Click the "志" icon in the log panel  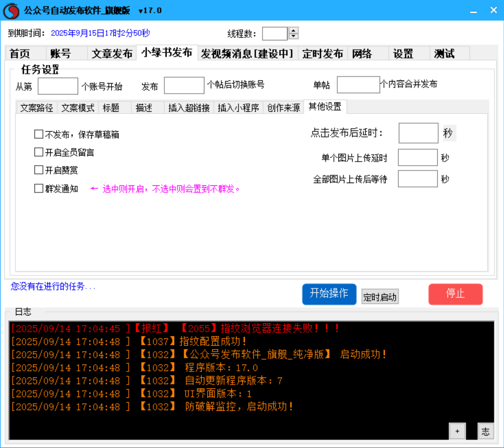pos(486,431)
